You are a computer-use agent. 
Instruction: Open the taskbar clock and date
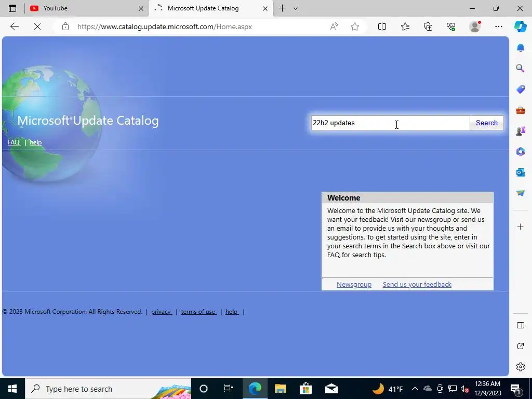click(x=487, y=389)
